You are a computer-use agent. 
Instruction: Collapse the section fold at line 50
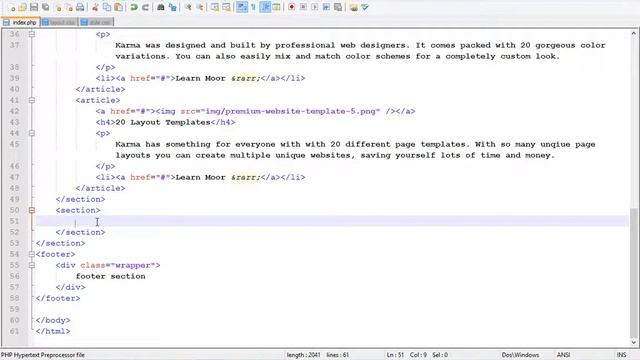pyautogui.click(x=32, y=211)
